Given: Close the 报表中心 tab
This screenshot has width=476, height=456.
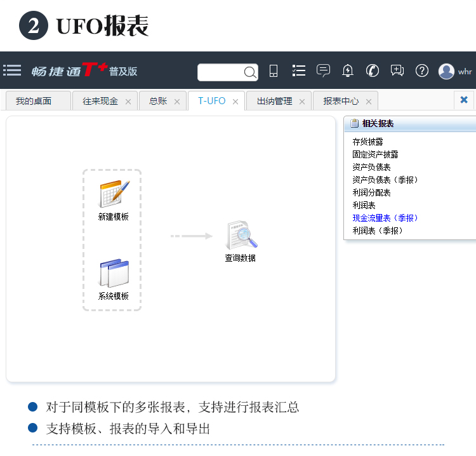Looking at the screenshot, I should tap(369, 102).
